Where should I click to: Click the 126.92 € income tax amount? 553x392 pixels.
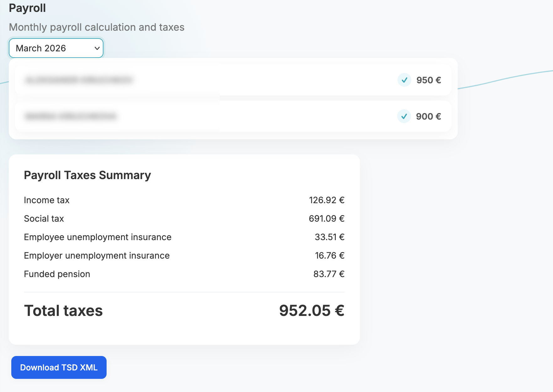[x=326, y=200]
